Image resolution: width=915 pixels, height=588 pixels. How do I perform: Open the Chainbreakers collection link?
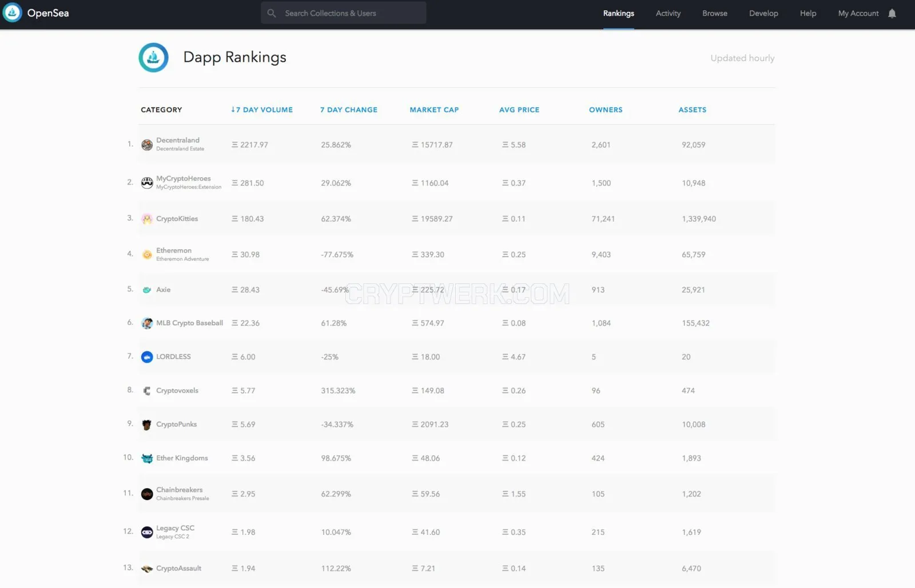click(x=180, y=490)
